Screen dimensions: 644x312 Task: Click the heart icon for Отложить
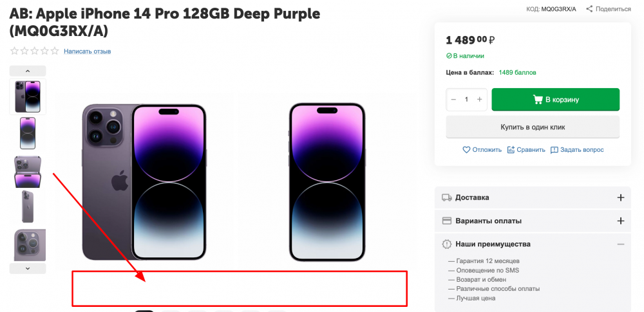point(466,150)
